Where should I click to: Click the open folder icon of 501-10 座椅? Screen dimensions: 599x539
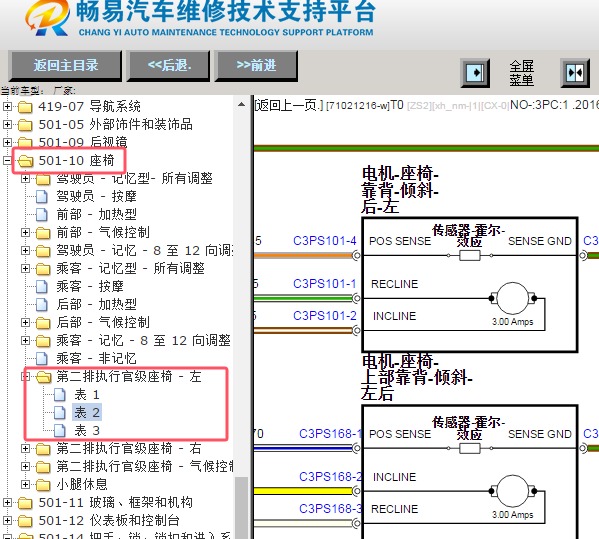(x=26, y=161)
